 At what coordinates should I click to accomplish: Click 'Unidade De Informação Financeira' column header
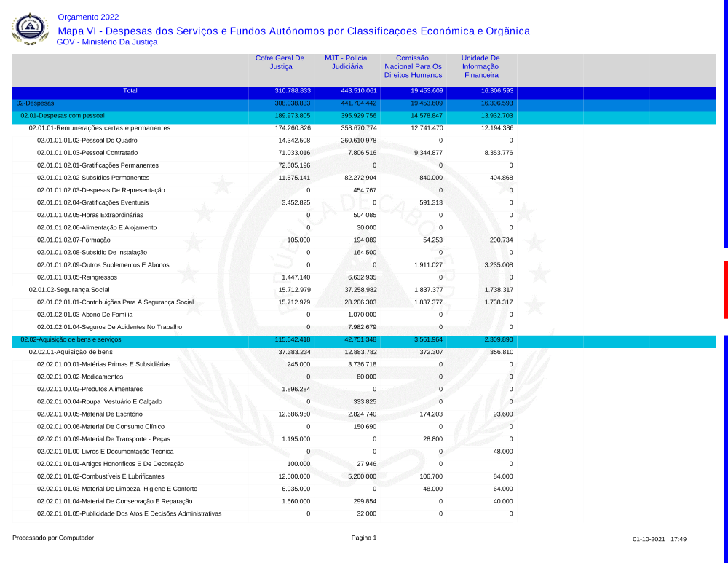pyautogui.click(x=480, y=66)
